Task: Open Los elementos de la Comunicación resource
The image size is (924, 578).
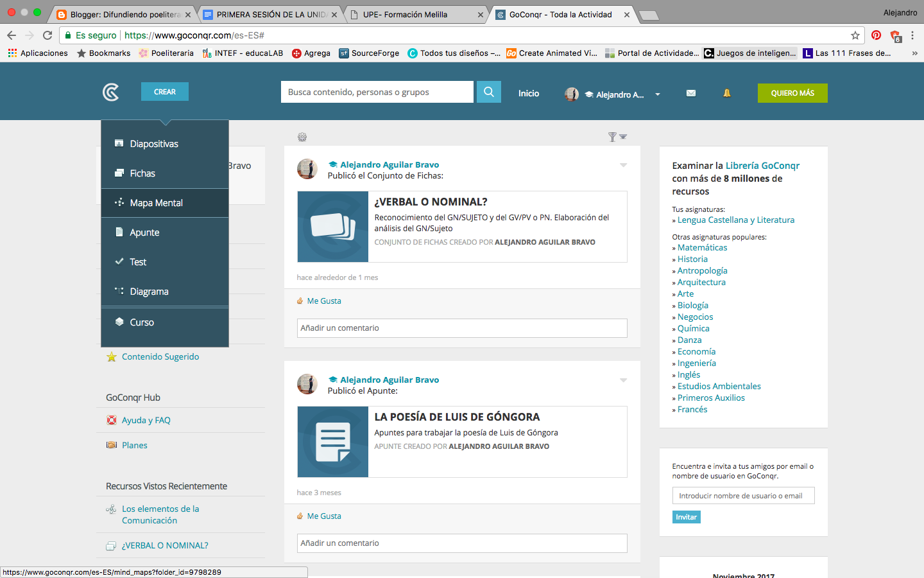Action: coord(160,514)
